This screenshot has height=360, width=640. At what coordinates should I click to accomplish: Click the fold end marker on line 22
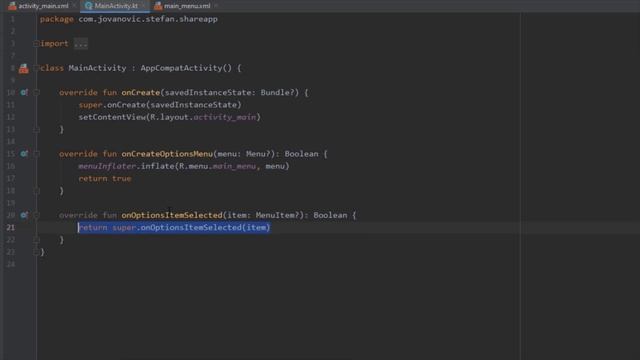pos(36,240)
